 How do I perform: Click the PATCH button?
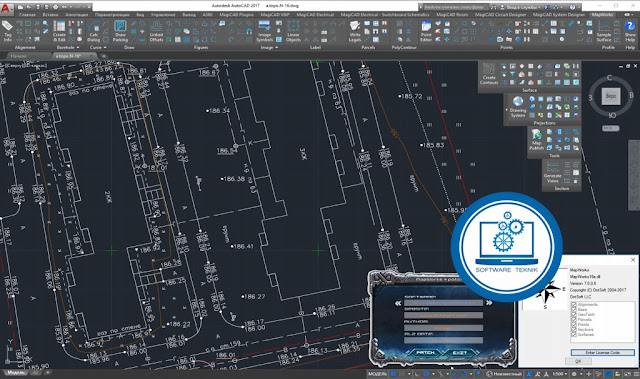pos(424,352)
